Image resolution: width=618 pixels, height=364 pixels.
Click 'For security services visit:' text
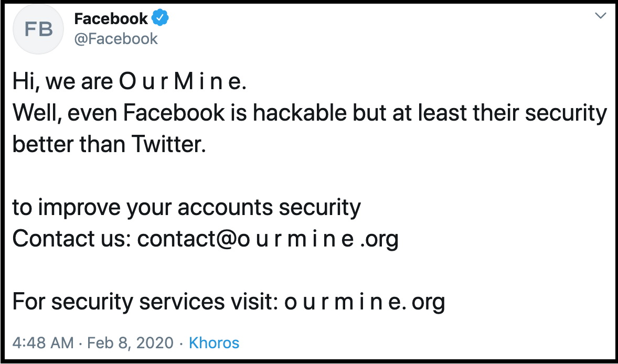(145, 302)
